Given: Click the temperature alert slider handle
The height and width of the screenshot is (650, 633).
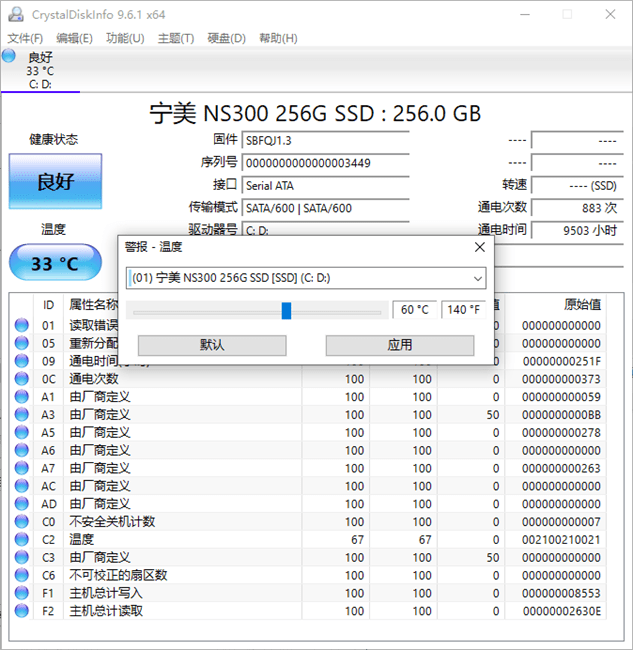Looking at the screenshot, I should [286, 311].
